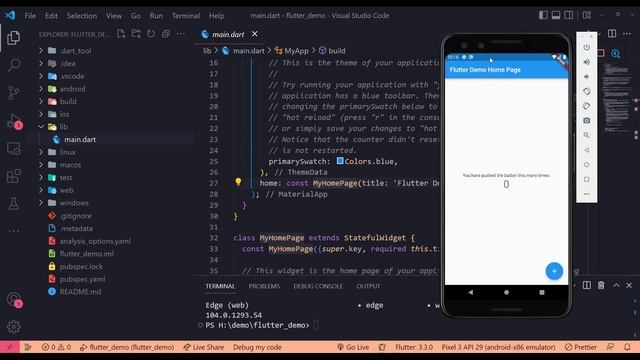Select Pixel 3 API 29 device in status bar
Screen dimensions: 640x360
click(x=498, y=347)
